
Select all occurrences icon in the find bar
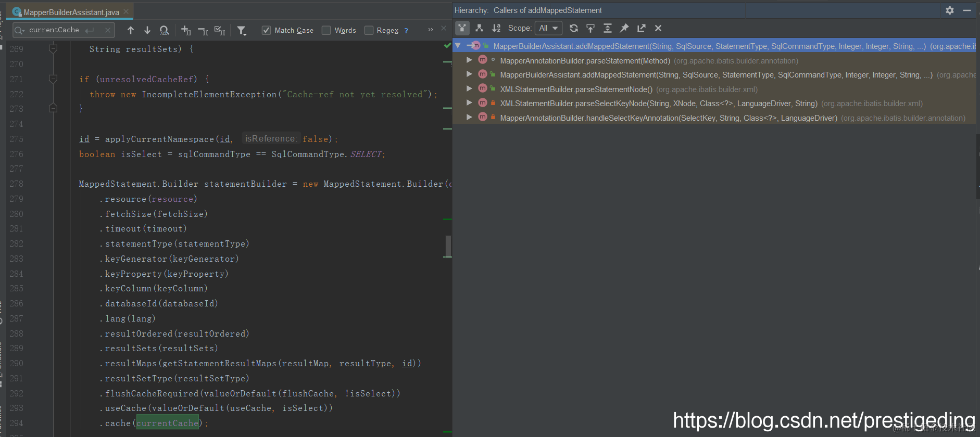[220, 30]
